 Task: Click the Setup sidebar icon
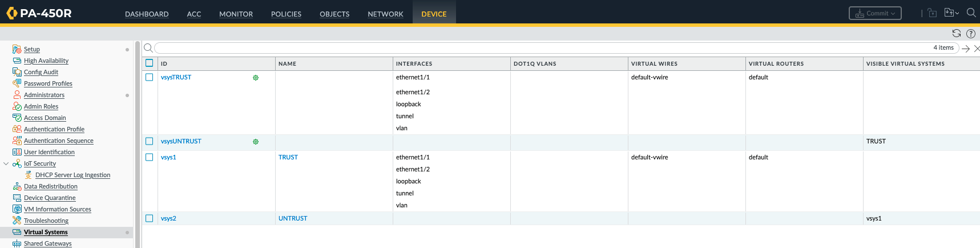pyautogui.click(x=17, y=49)
